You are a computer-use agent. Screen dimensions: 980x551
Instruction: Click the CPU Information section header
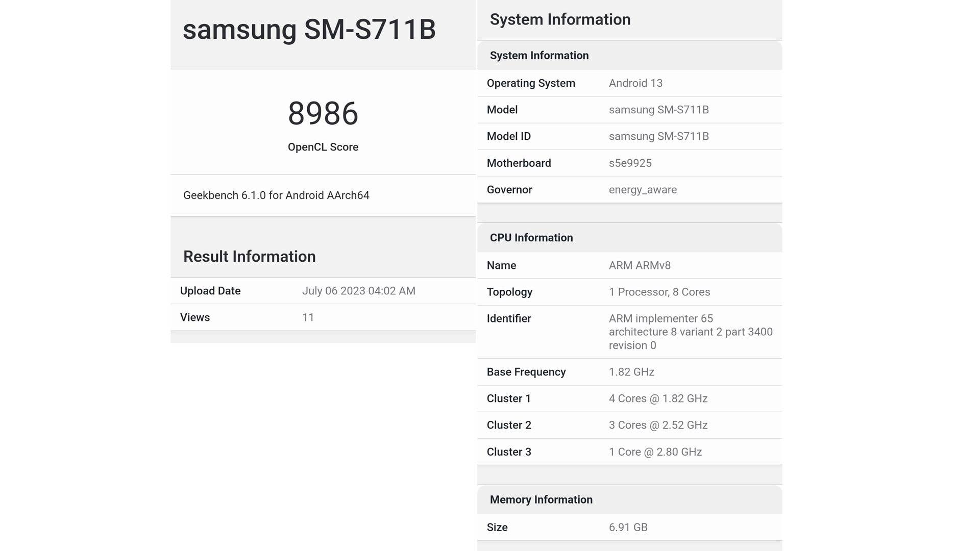(531, 238)
